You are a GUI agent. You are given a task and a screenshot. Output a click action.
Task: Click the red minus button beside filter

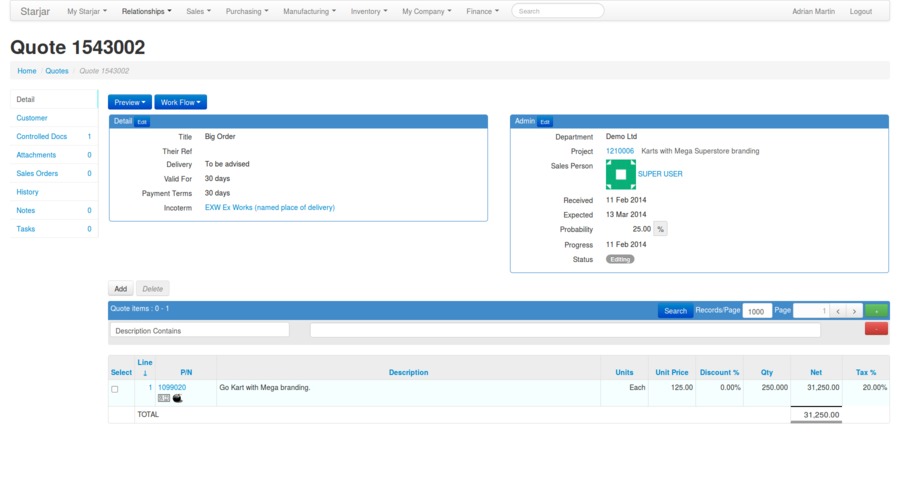[x=875, y=329]
